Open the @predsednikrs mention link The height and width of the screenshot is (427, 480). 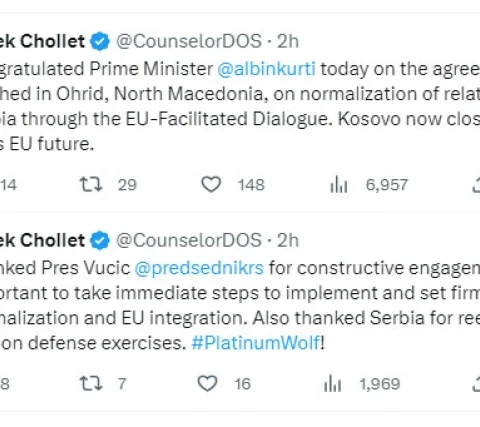pos(199,268)
